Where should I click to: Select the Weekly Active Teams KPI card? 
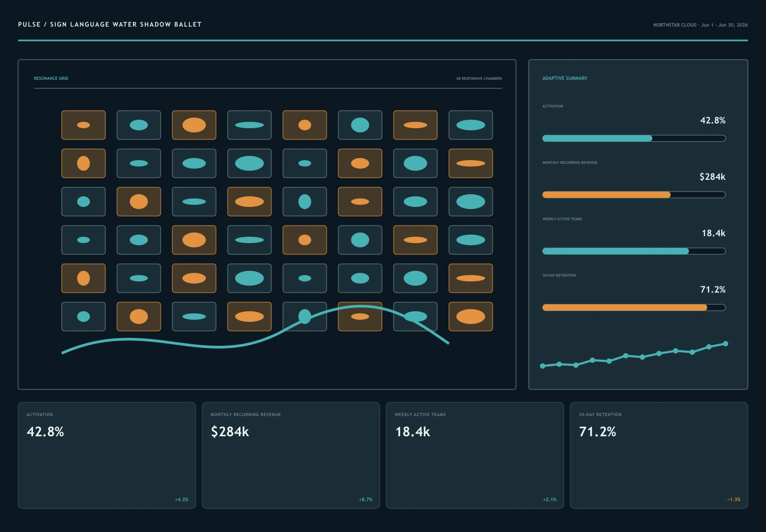coord(475,455)
